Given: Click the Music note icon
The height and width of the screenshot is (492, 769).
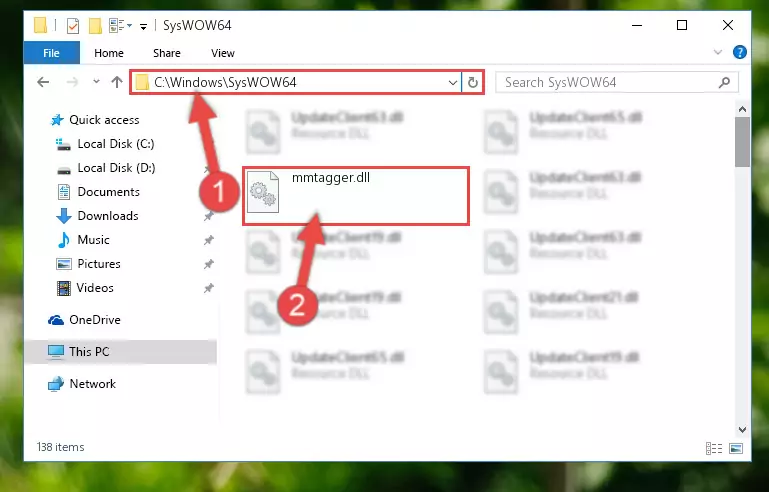Looking at the screenshot, I should coord(64,240).
